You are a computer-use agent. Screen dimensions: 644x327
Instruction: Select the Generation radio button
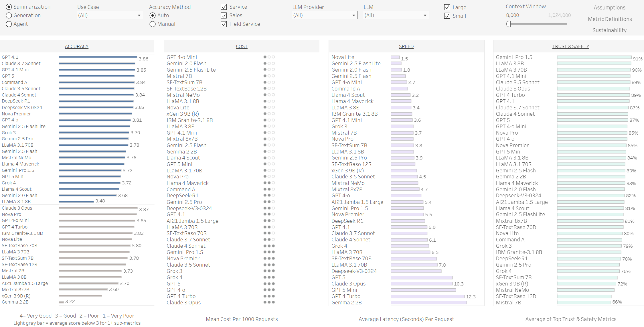tap(9, 15)
